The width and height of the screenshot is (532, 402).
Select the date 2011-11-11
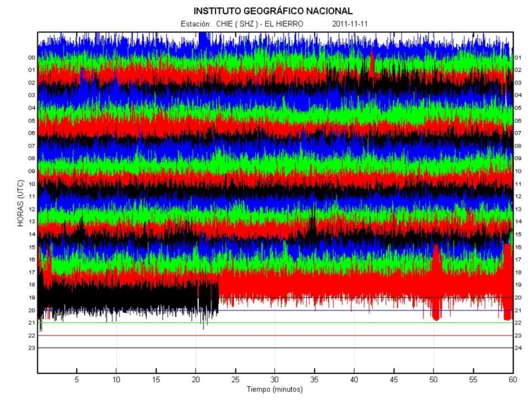coord(350,24)
